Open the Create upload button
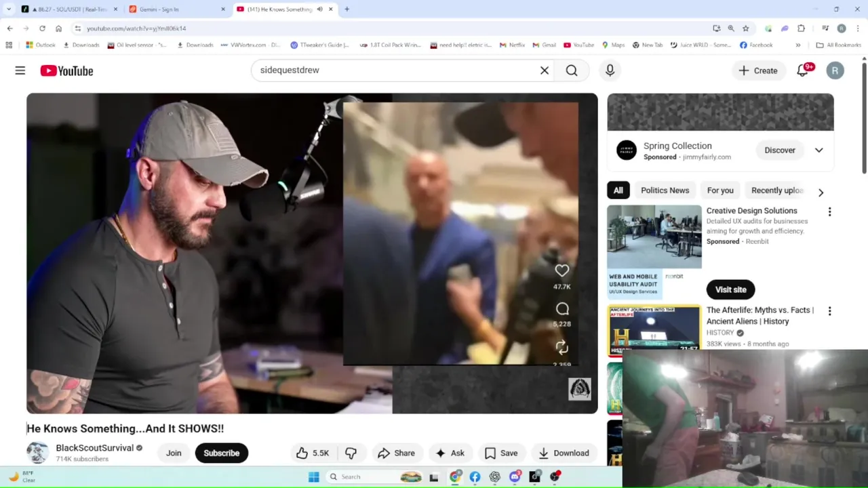The image size is (868, 488). [x=757, y=70]
